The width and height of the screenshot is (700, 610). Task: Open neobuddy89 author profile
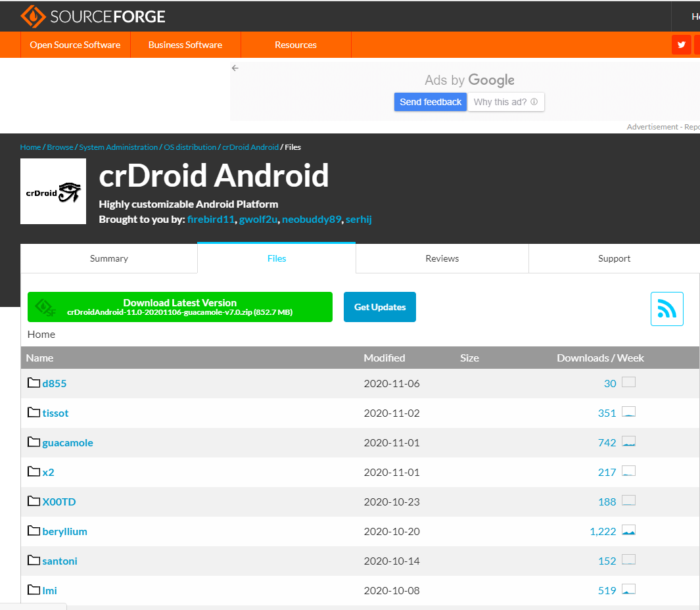(312, 220)
